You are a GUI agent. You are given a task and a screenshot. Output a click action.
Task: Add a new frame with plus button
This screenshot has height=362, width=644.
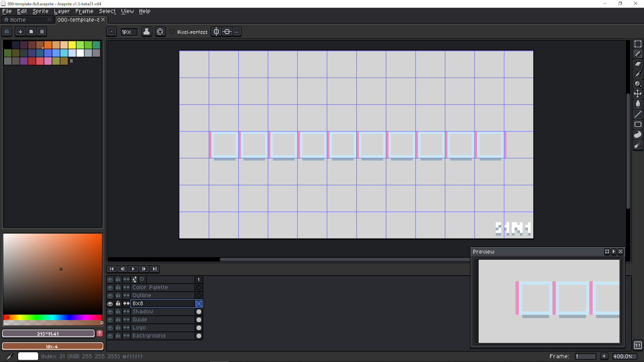coord(604,356)
